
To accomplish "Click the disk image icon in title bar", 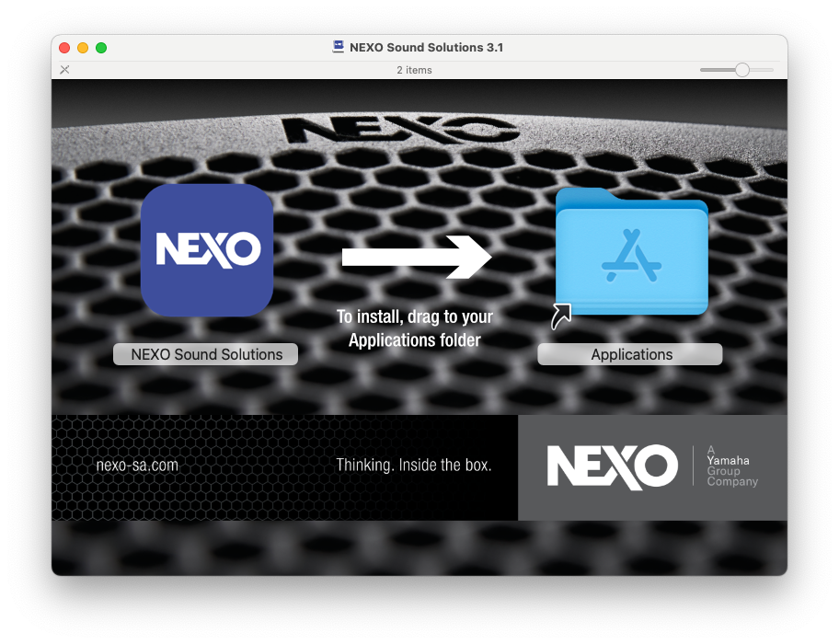I will pos(339,47).
